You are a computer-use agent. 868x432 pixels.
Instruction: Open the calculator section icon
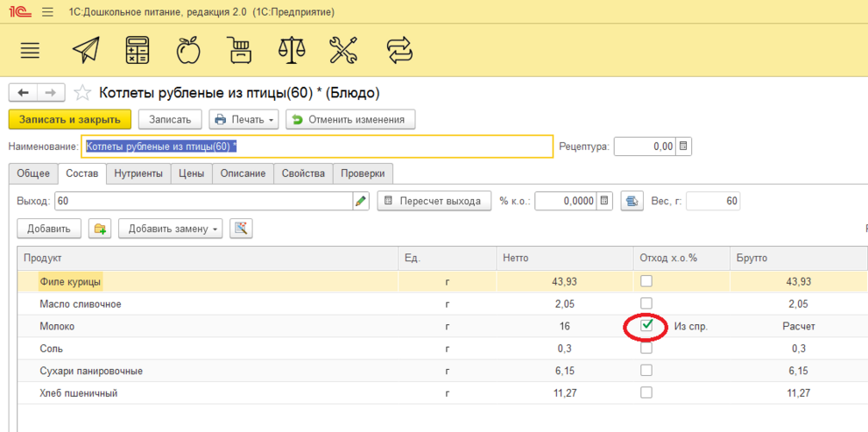click(x=138, y=50)
